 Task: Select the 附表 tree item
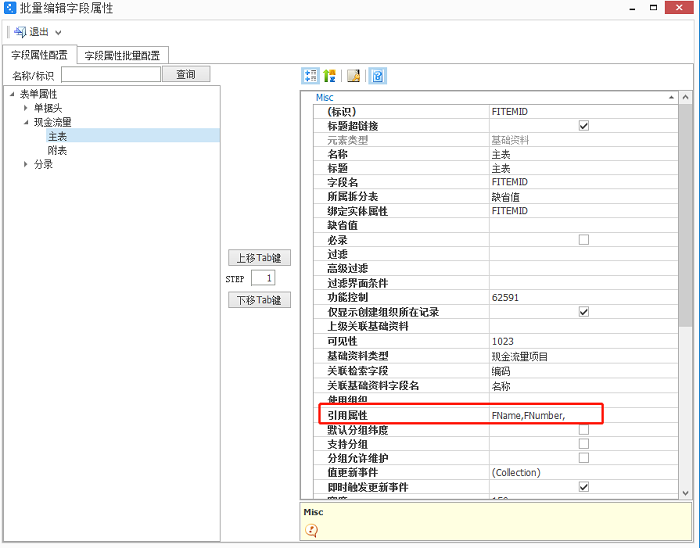click(57, 150)
